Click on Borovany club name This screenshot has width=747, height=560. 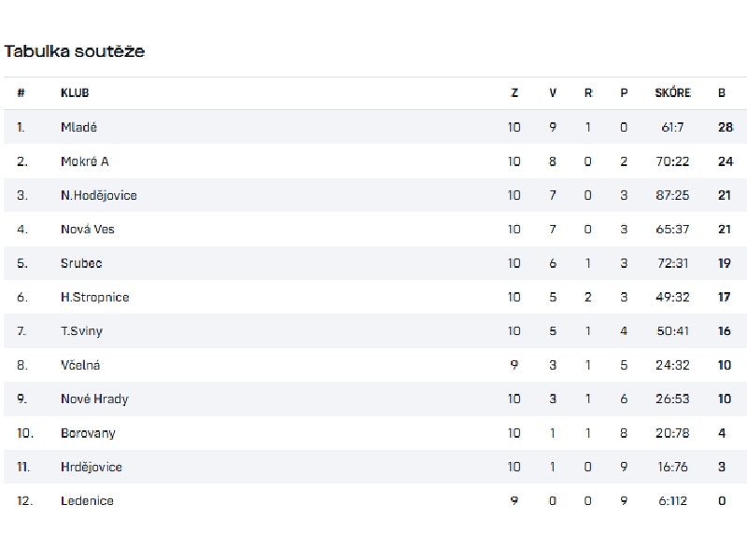(88, 433)
